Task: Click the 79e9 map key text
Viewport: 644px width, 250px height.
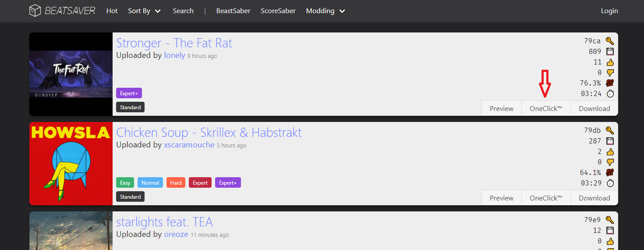Action: 592,220
